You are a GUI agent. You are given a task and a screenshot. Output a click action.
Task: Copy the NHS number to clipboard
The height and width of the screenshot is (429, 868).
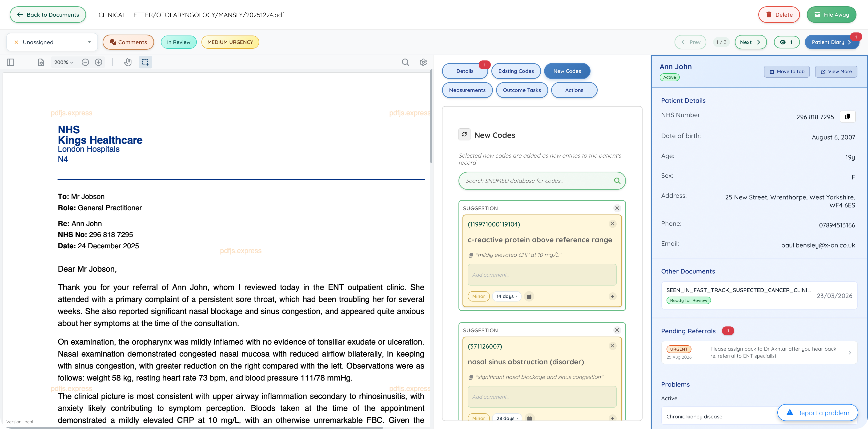(x=848, y=116)
